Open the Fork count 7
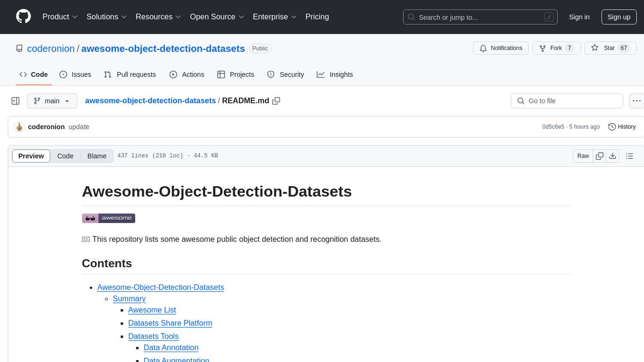 570,48
